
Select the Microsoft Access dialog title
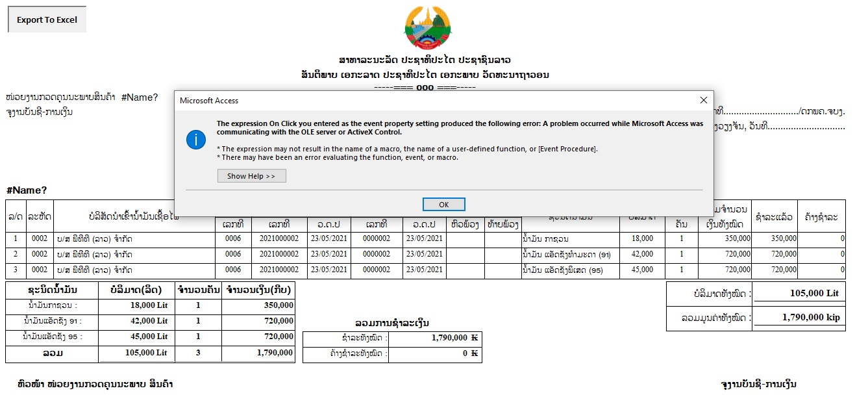tap(209, 101)
